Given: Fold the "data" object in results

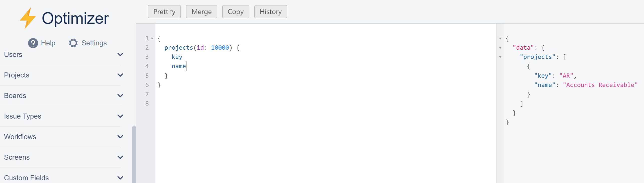Looking at the screenshot, I should point(500,48).
